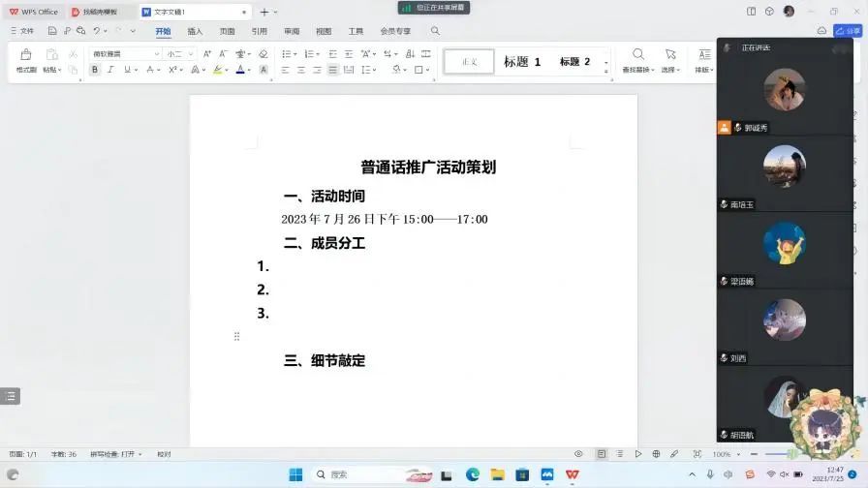The height and width of the screenshot is (488, 868).
Task: Expand the styles gallery arrow
Action: click(606, 68)
